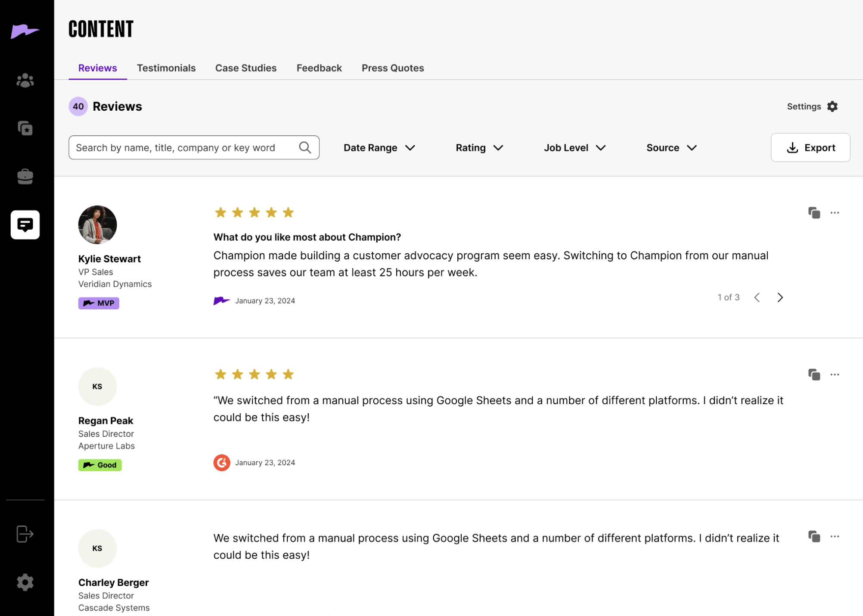This screenshot has height=616, width=863.
Task: Open the people group sidebar icon
Action: pyautogui.click(x=25, y=81)
